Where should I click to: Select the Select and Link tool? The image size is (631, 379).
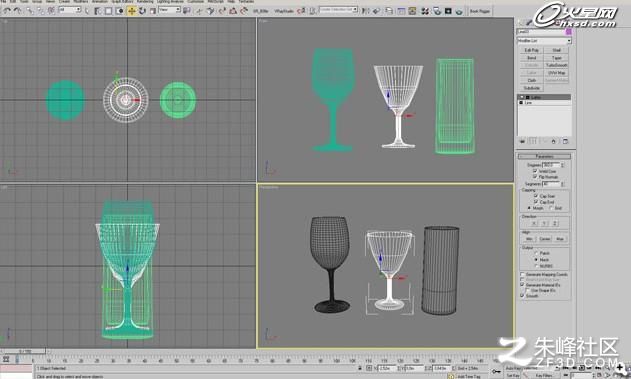30,11
